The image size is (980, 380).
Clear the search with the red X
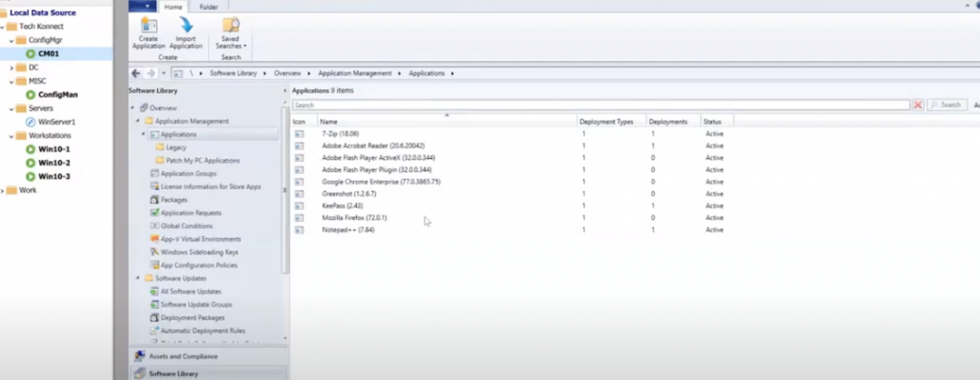pyautogui.click(x=918, y=105)
